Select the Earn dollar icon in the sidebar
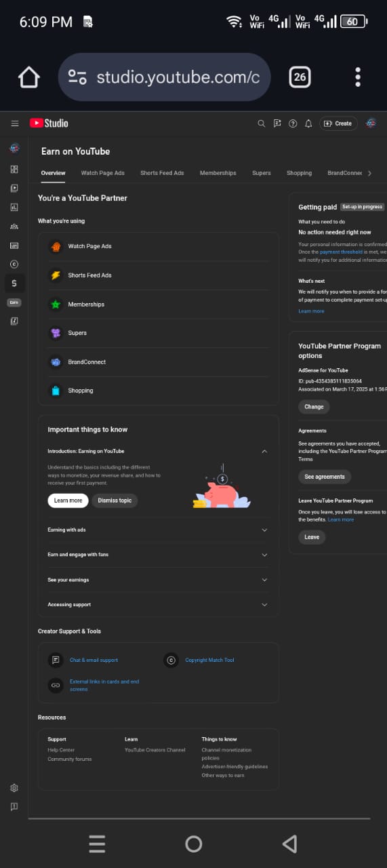 click(x=14, y=283)
